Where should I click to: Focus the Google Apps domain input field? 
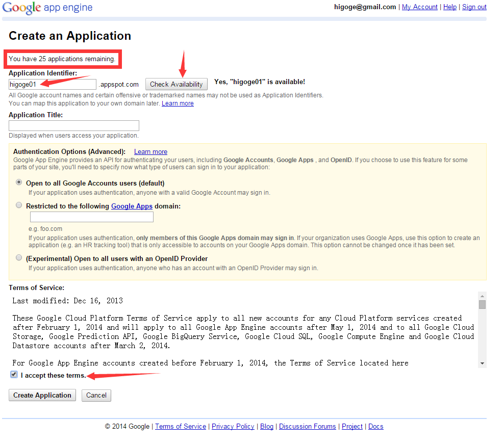pos(92,217)
